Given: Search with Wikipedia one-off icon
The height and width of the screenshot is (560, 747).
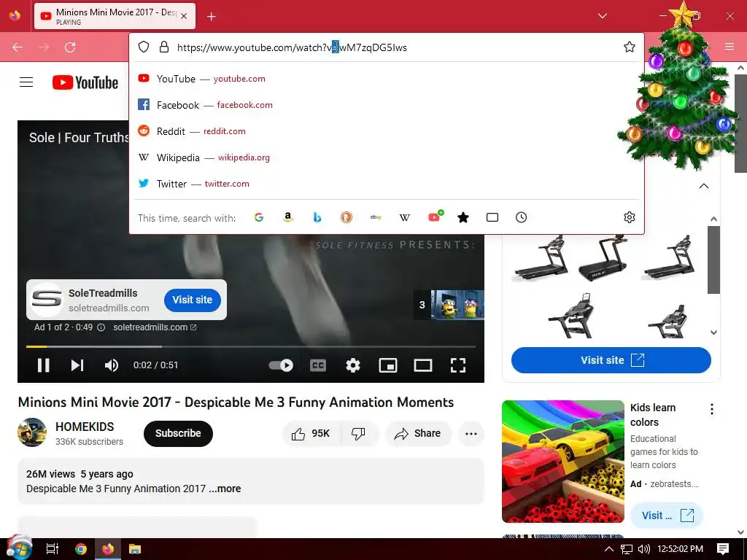Looking at the screenshot, I should [x=404, y=217].
